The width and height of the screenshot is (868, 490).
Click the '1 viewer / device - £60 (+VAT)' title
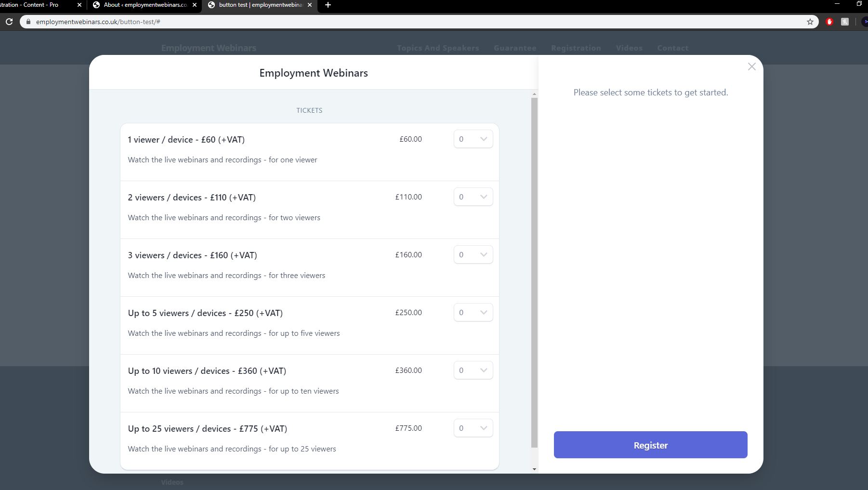[x=186, y=140]
